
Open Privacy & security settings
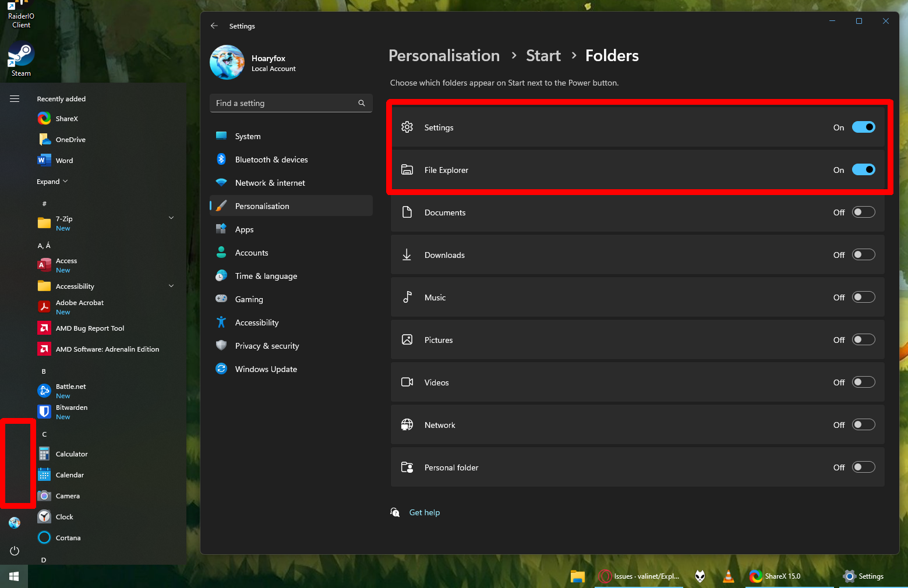[x=267, y=345]
